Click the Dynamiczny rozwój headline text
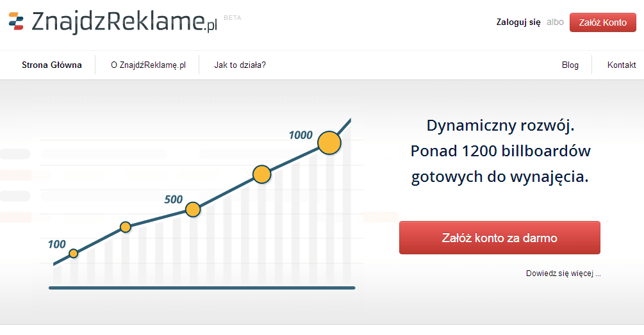 500,124
